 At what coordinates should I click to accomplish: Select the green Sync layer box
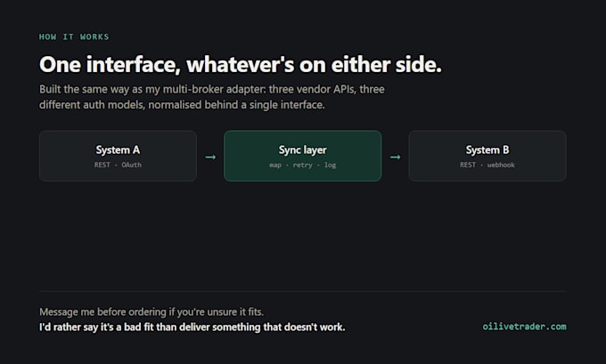click(303, 156)
